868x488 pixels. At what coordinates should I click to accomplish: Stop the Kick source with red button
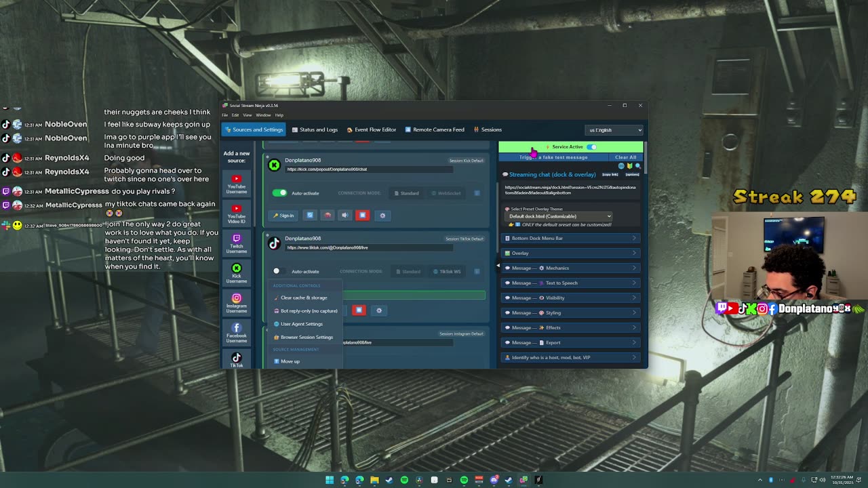pyautogui.click(x=362, y=216)
